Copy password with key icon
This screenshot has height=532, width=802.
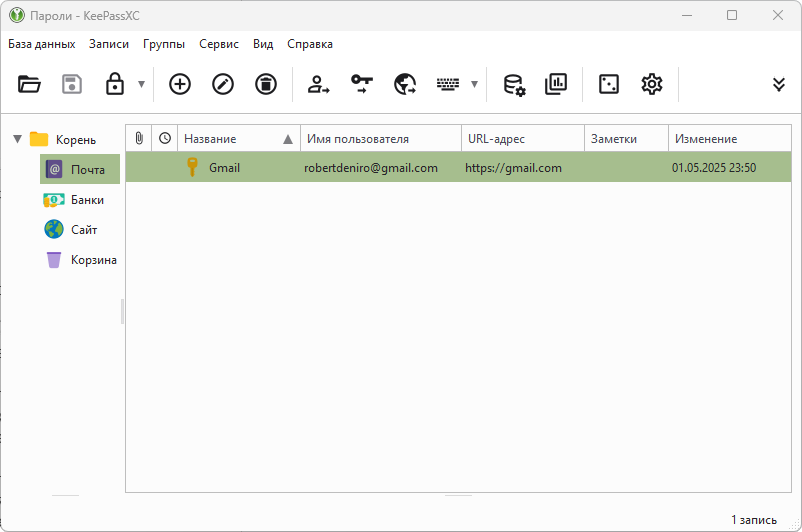(361, 84)
